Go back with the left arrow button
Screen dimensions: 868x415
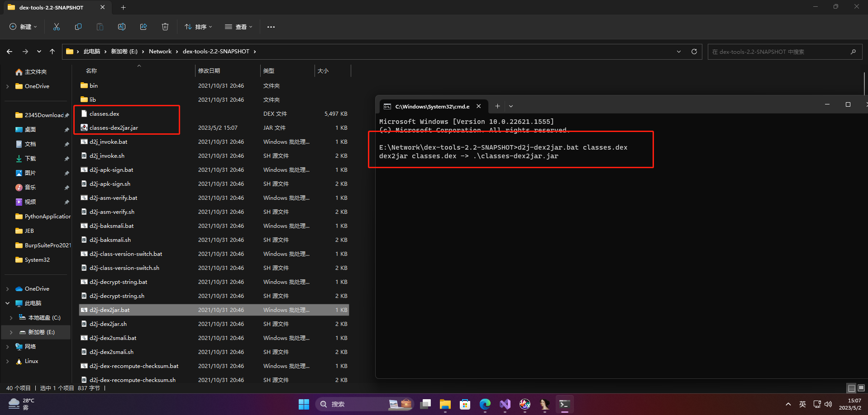(x=10, y=52)
